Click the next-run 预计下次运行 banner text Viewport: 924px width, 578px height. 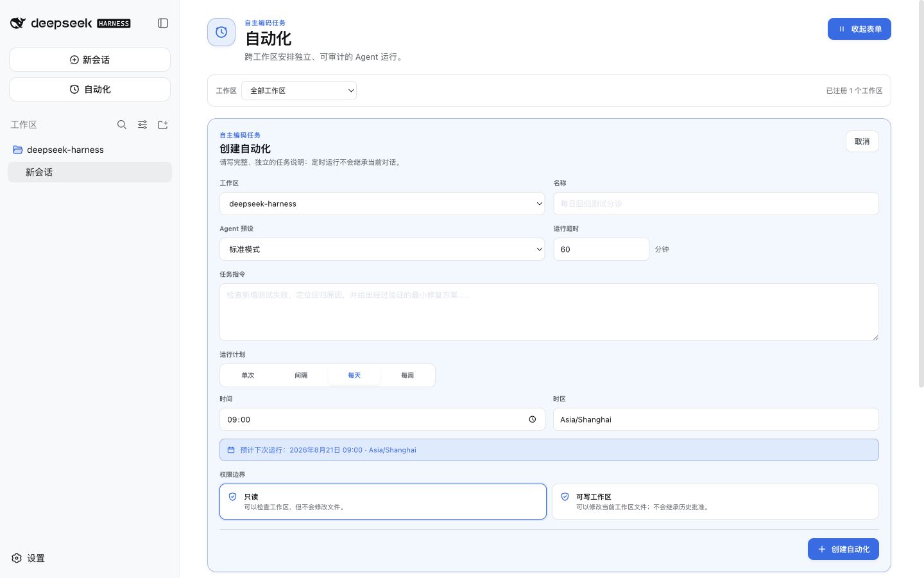click(328, 450)
